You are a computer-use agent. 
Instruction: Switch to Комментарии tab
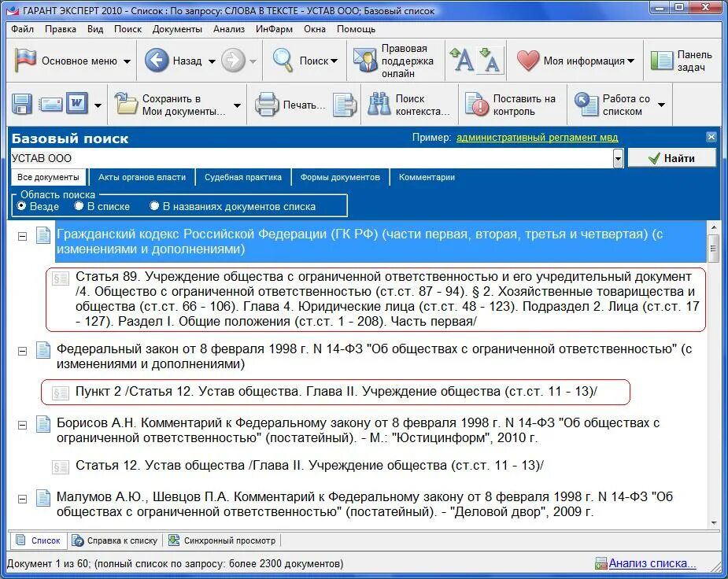[x=427, y=177]
